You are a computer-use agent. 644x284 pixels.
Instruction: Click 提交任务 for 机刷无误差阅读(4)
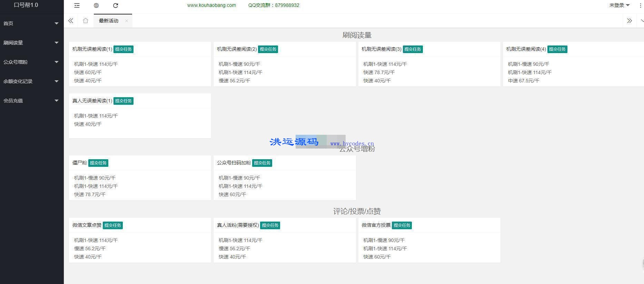tap(557, 49)
